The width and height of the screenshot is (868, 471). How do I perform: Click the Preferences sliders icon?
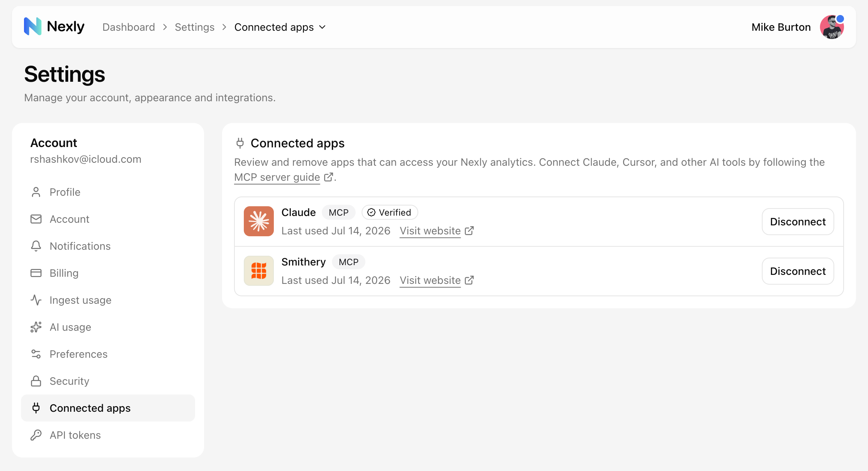coord(36,354)
